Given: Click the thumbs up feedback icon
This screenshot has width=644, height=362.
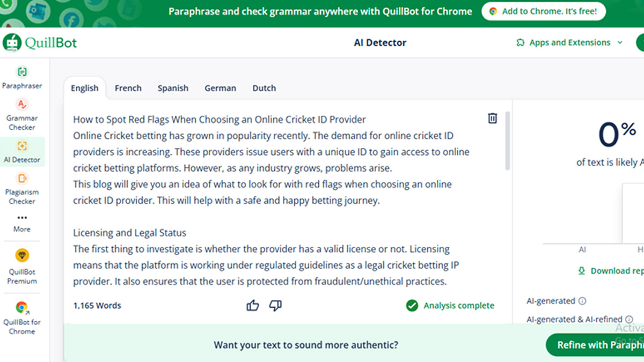Looking at the screenshot, I should (x=253, y=306).
